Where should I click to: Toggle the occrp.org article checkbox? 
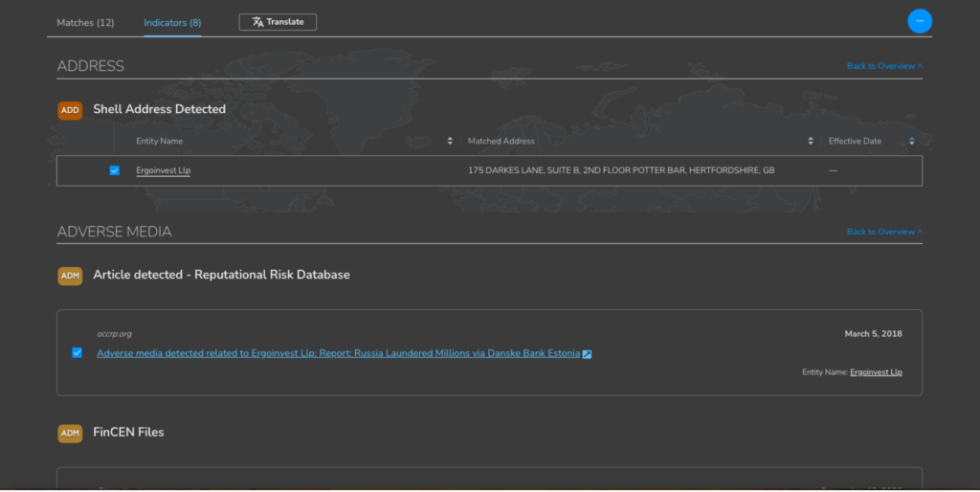click(77, 352)
